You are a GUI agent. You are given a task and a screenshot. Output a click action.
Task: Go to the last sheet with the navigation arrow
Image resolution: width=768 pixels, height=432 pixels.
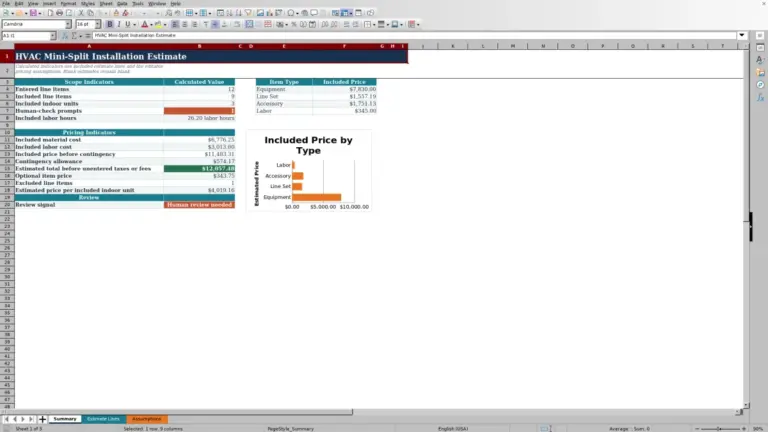pyautogui.click(x=31, y=419)
